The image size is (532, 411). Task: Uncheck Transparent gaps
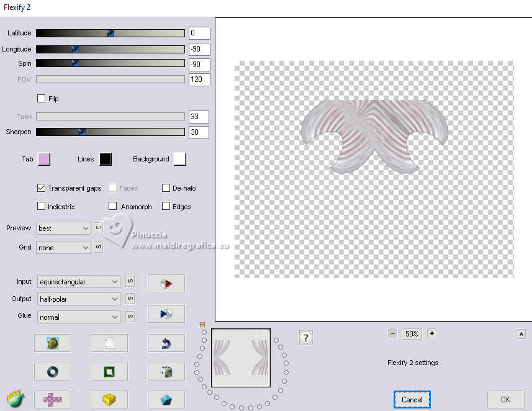coord(41,187)
